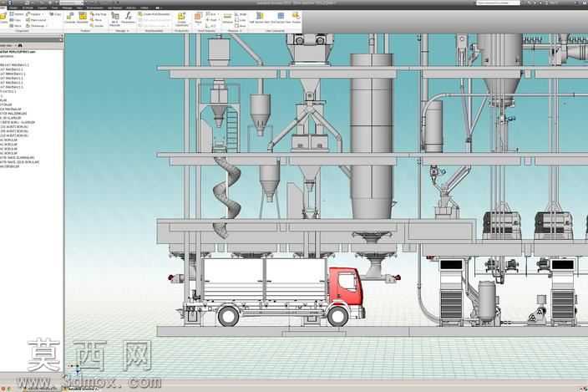588x392 pixels.
Task: Click the Create Substitutes tool
Action: click(181, 19)
